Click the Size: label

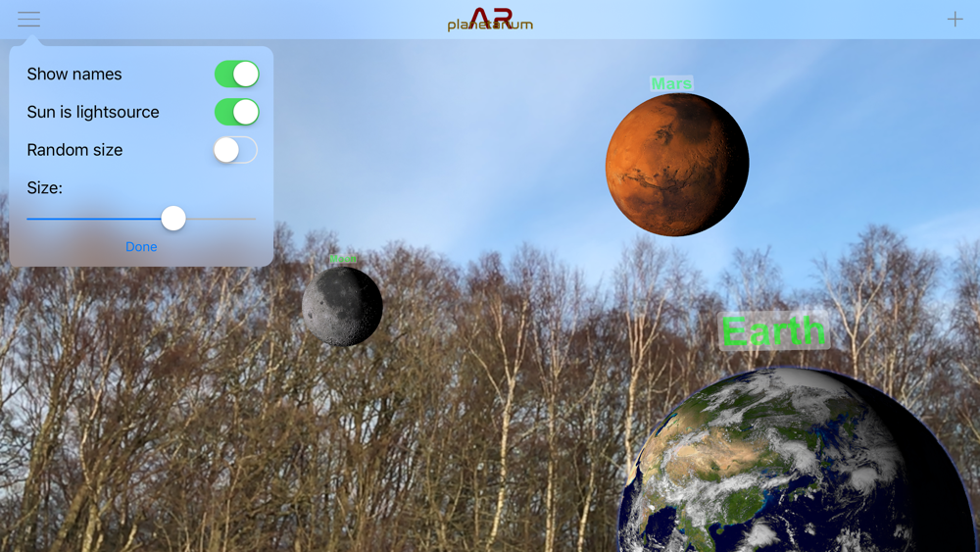(x=44, y=187)
